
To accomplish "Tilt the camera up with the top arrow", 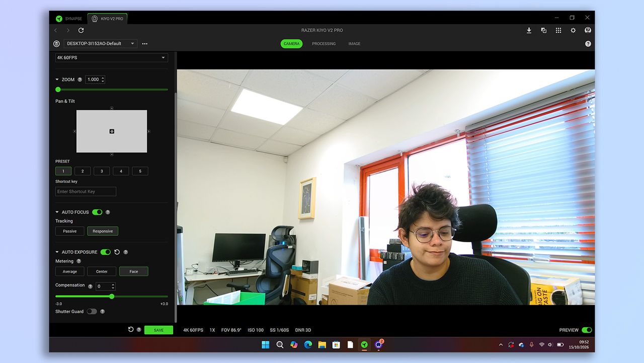I will coord(112,108).
